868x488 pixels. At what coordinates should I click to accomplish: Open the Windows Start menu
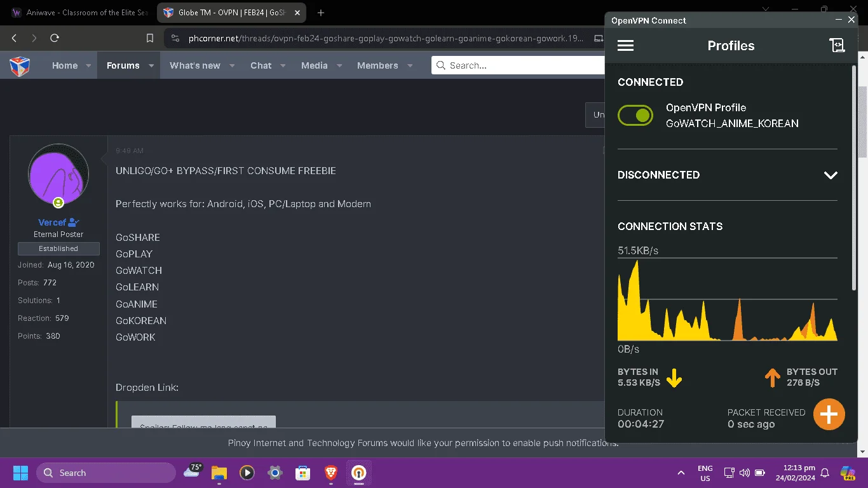(20, 473)
